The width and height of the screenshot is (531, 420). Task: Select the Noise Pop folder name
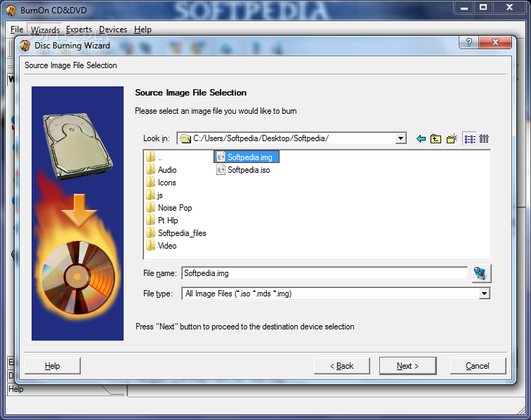[x=175, y=208]
